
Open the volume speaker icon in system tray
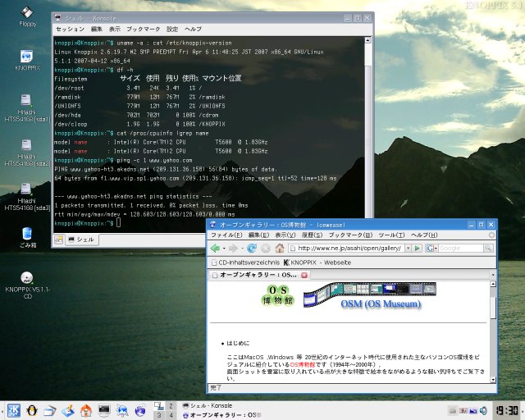click(483, 410)
